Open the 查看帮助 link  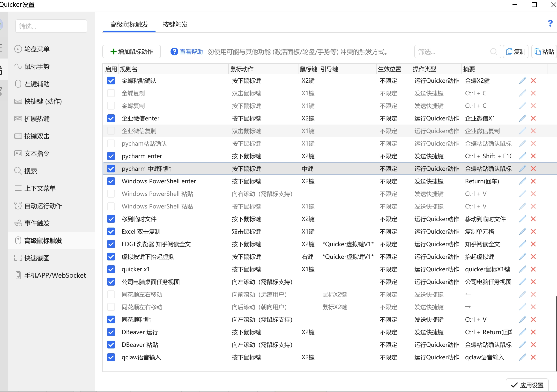(x=191, y=52)
